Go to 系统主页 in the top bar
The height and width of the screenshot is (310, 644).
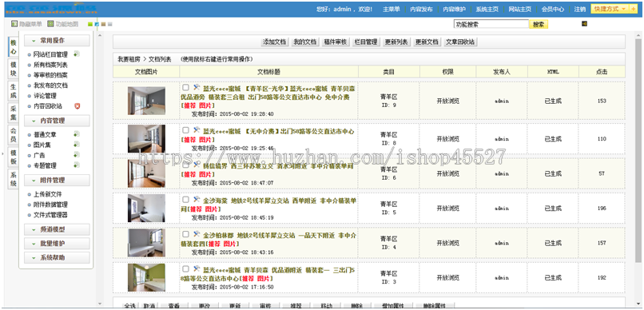coord(487,9)
